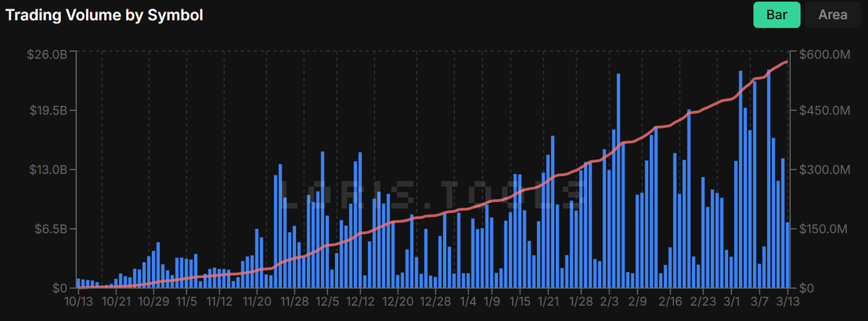Click the 10/29 date label
Screen dimensions: 868x321
154,303
